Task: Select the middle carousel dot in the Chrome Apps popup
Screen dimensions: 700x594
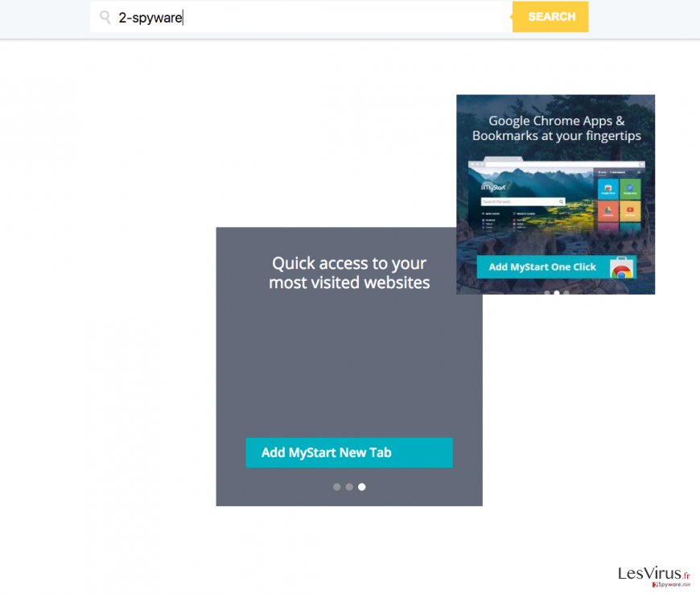Action: (557, 292)
